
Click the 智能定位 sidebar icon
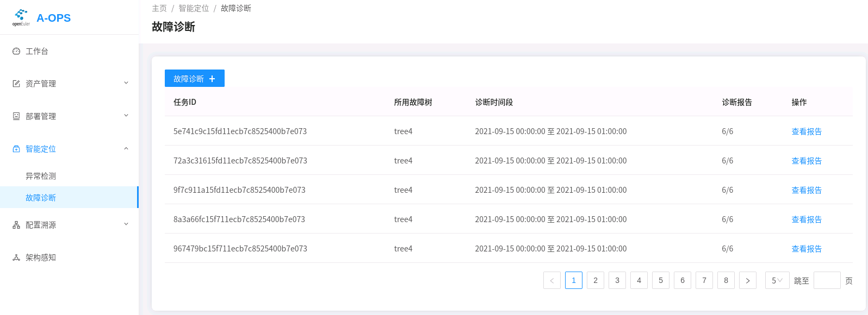tap(16, 149)
